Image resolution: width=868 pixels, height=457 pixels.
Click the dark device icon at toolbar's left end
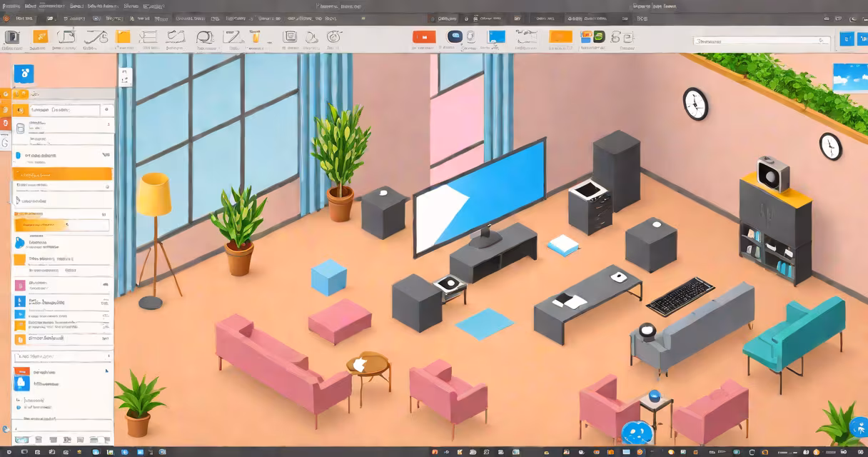click(x=11, y=36)
